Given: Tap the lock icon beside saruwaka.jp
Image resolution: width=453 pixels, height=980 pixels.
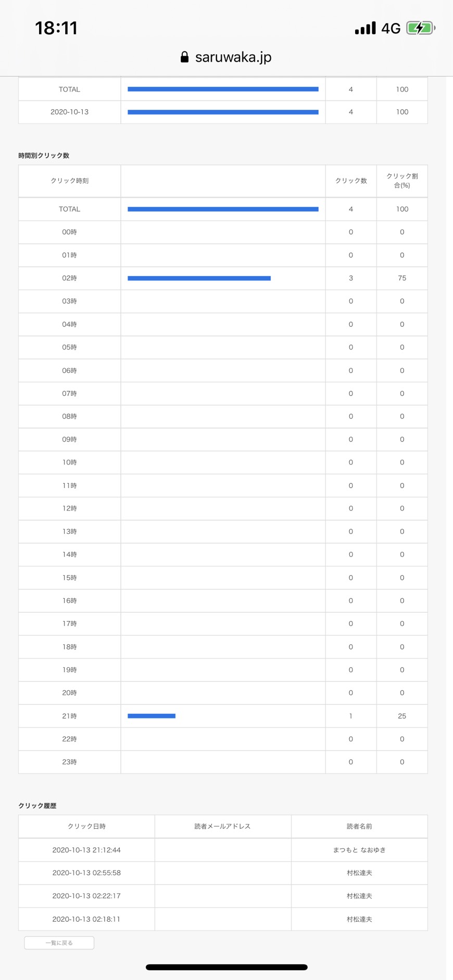Looking at the screenshot, I should pos(184,57).
